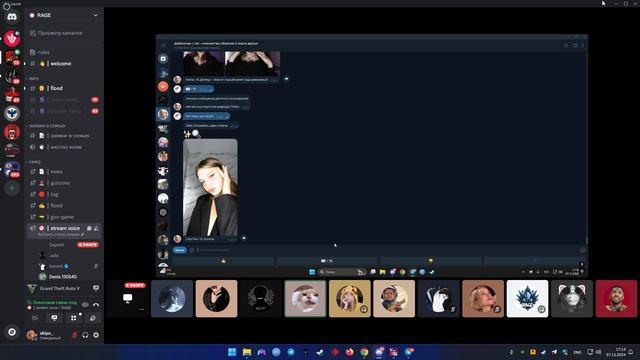
Task: Click the red live badge in voice list
Action: pos(88,245)
